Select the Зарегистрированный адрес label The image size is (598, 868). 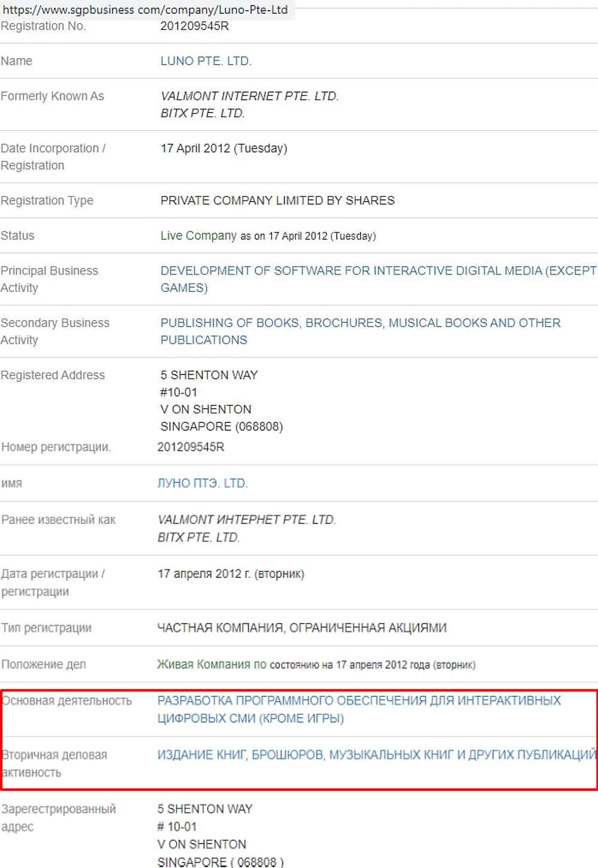point(59,818)
